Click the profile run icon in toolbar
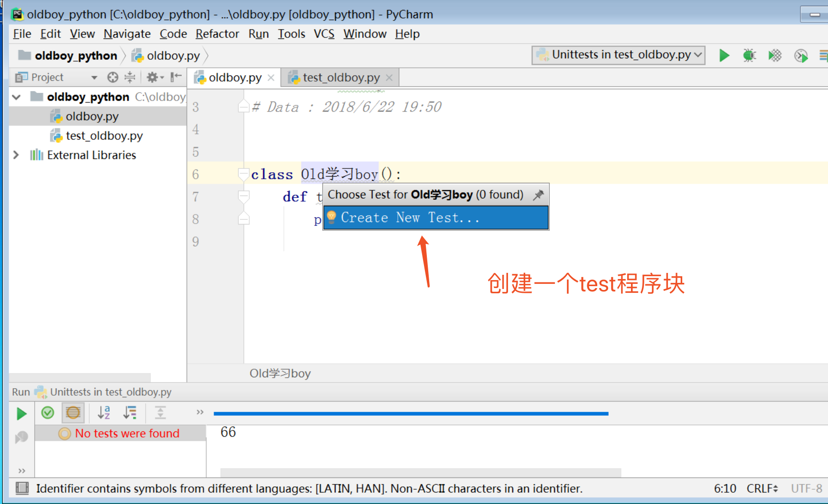Image resolution: width=828 pixels, height=504 pixels. [x=801, y=56]
